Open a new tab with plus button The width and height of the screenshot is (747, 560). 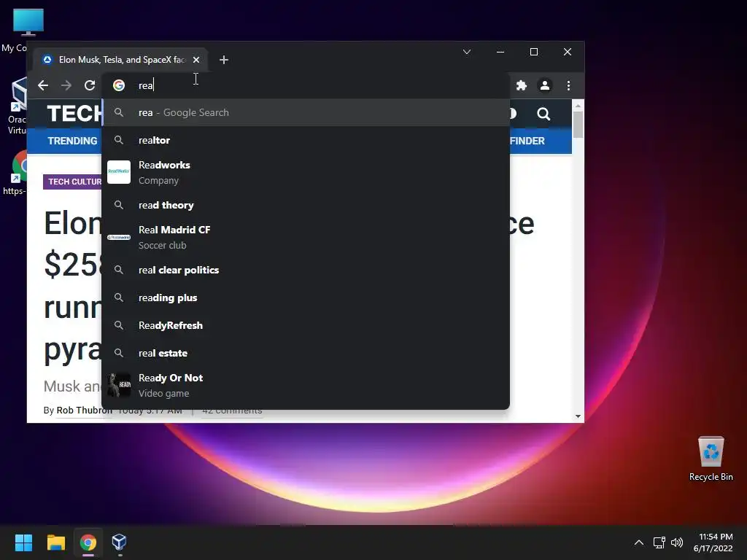[x=224, y=60]
